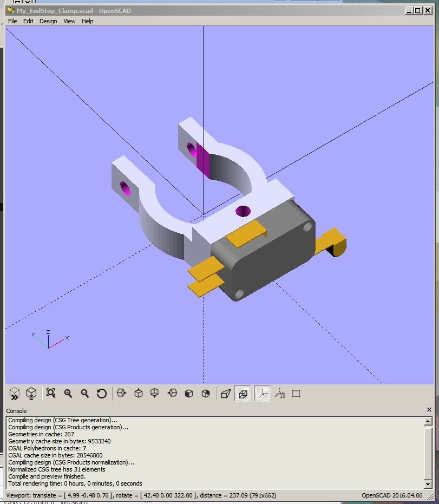Click 'Compile and preview finished.' line
Screen dimensions: 439x504
(47, 476)
